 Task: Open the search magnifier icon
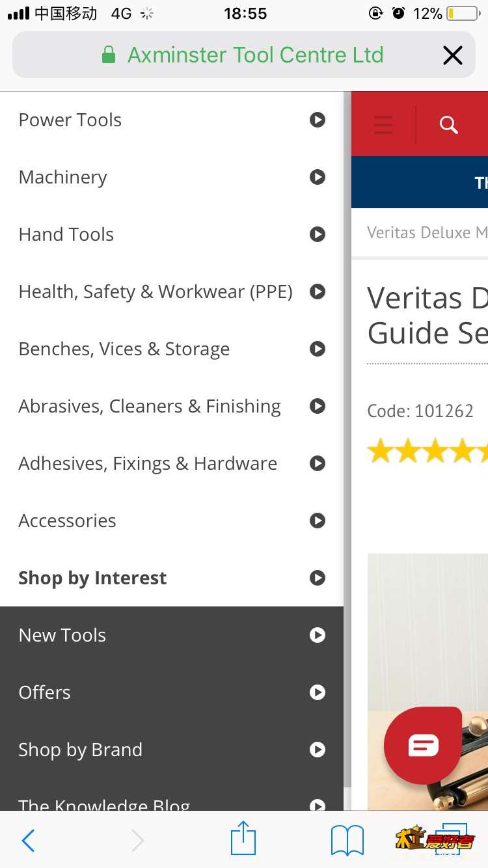[449, 125]
